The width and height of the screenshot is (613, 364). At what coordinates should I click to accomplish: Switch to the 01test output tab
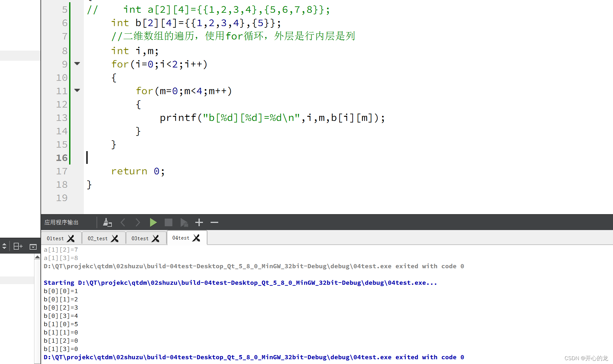click(x=55, y=238)
